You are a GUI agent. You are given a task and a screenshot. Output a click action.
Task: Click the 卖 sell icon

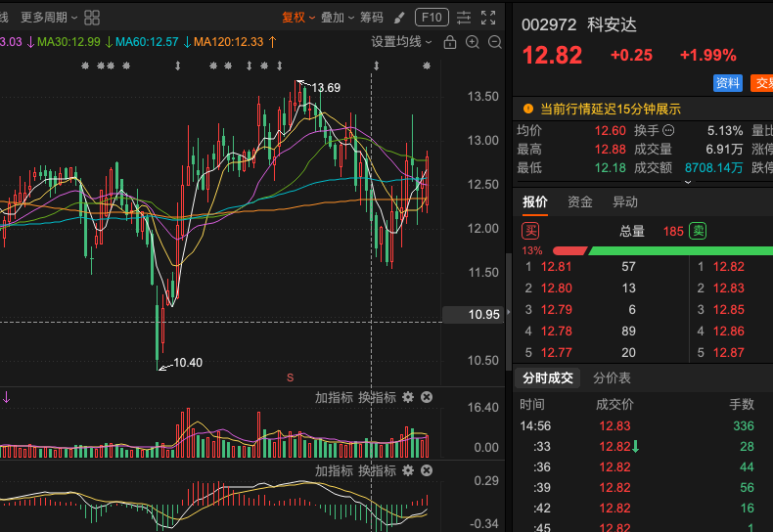point(698,231)
